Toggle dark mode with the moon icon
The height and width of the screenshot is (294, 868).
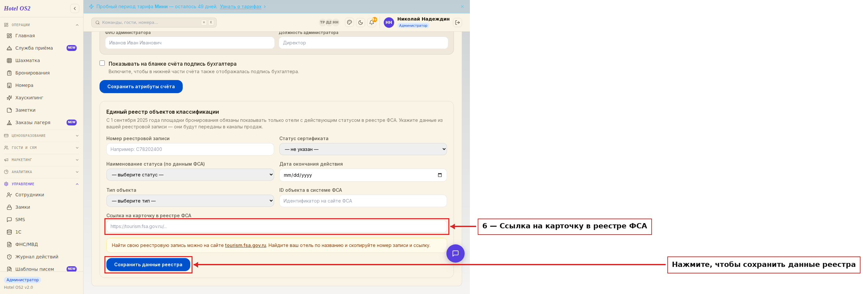tap(361, 23)
